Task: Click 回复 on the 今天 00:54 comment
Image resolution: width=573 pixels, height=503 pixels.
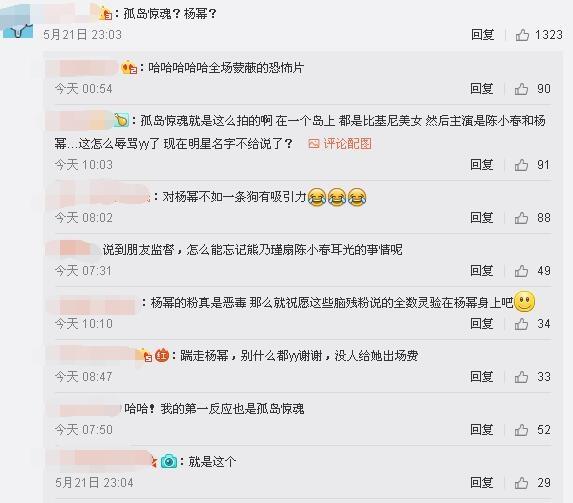Action: [x=482, y=89]
